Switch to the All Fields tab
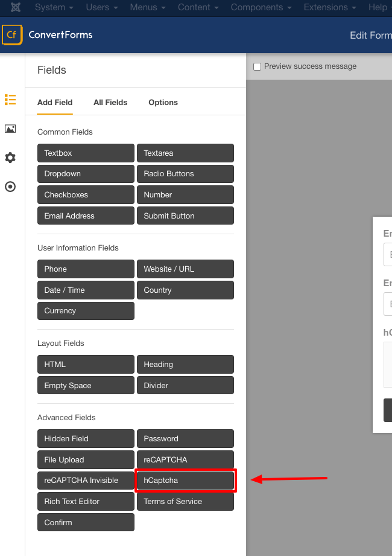392x556 pixels. (x=110, y=103)
